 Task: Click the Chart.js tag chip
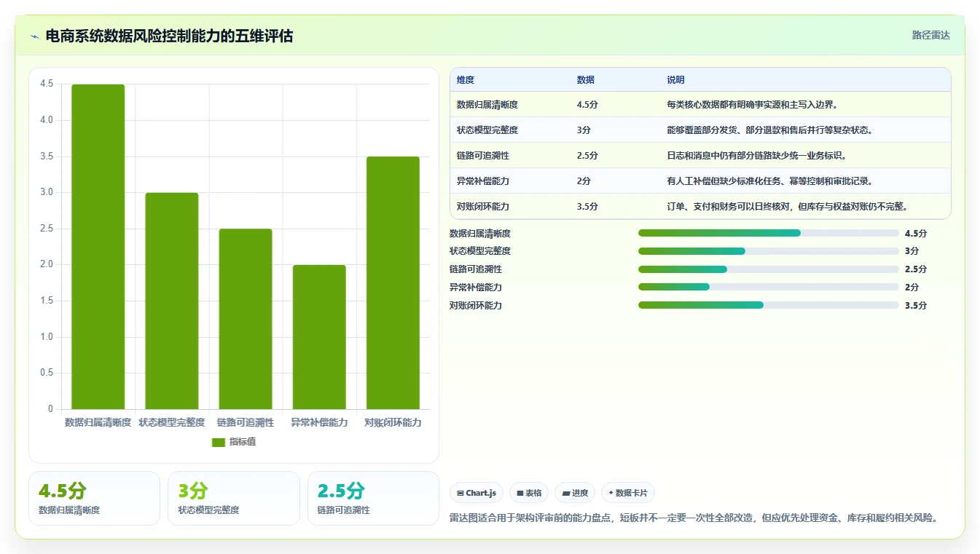[477, 493]
